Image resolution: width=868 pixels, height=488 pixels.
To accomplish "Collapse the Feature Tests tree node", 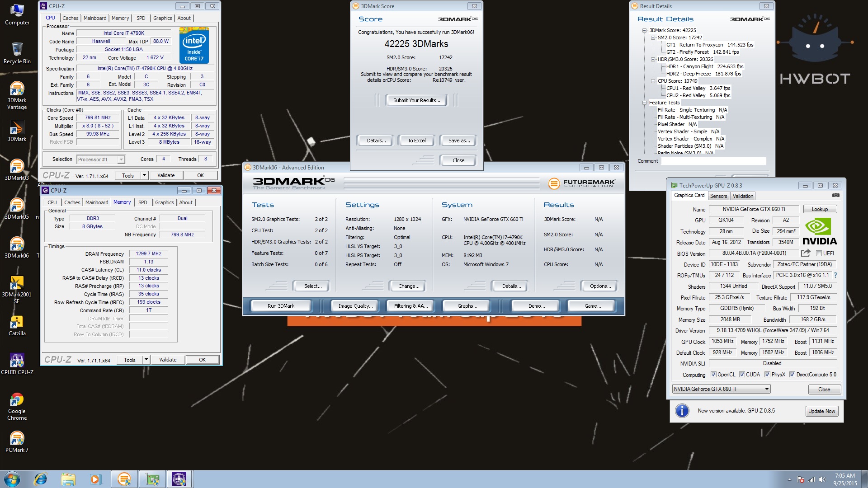I will click(x=644, y=103).
